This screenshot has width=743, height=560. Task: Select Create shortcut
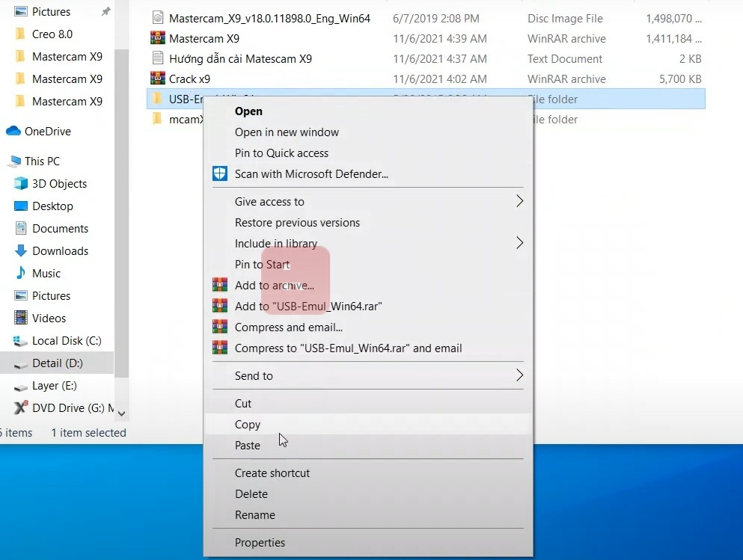272,473
